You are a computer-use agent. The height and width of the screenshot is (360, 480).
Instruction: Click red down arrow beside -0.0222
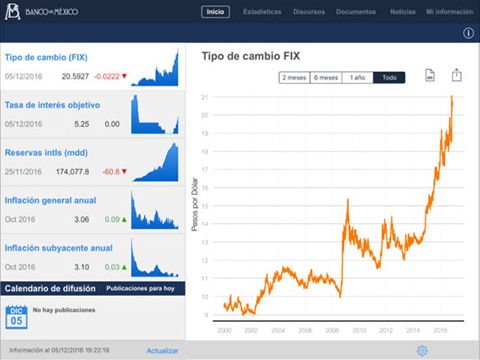tap(124, 76)
